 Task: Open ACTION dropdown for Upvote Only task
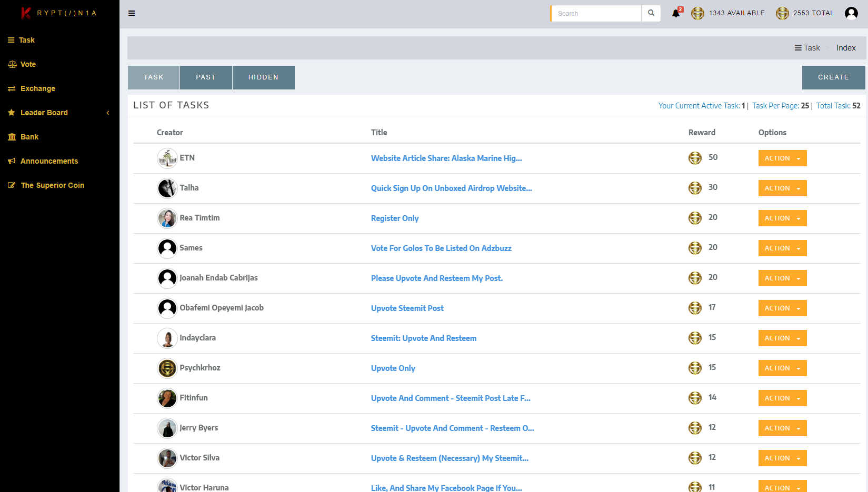click(x=782, y=368)
